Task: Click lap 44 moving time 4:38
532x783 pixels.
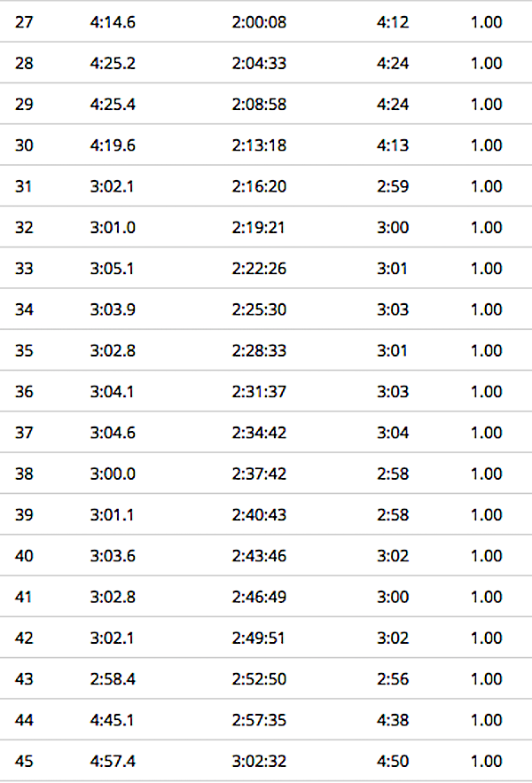Action: coord(393,719)
